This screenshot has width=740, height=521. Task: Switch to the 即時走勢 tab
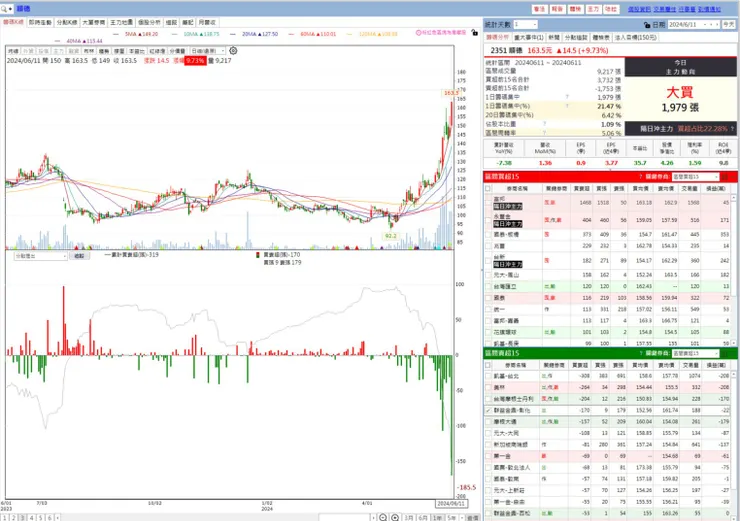[40, 22]
